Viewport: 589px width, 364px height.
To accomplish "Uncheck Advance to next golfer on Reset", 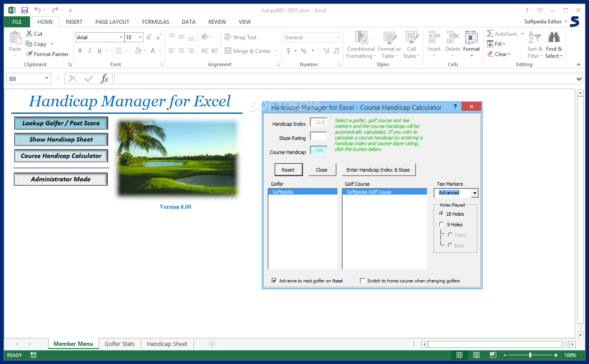I will 274,281.
